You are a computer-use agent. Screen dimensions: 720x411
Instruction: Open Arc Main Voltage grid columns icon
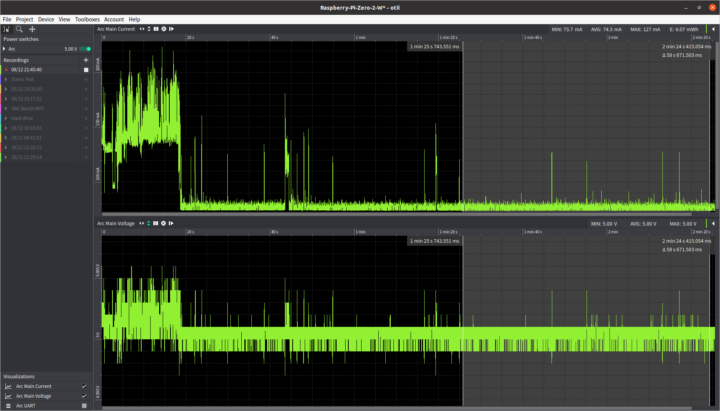(156, 224)
